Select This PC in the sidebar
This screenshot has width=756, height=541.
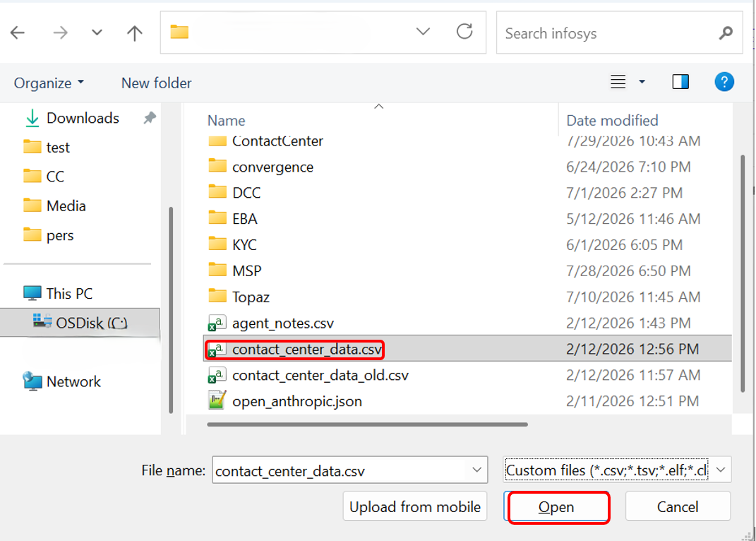tap(69, 293)
